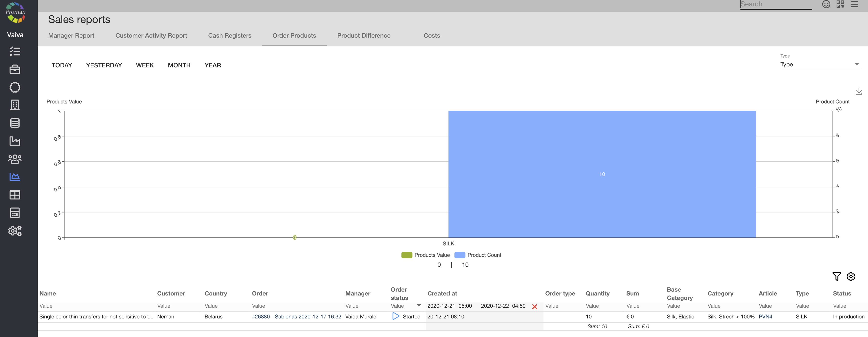This screenshot has width=868, height=337.
Task: Toggle Product Count legend series
Action: click(478, 255)
